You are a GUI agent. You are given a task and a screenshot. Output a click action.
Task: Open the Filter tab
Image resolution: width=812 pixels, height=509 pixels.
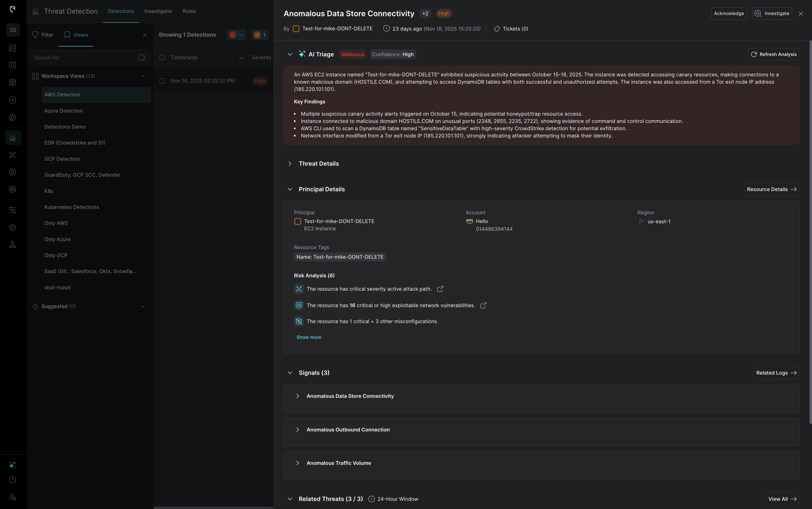[x=43, y=35]
